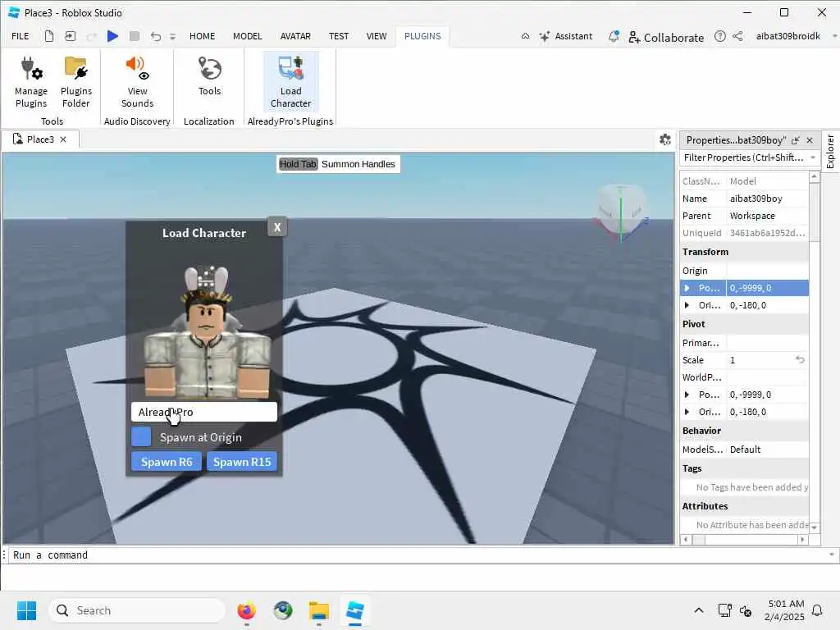
Task: Click the Run a command bar
Action: [418, 555]
